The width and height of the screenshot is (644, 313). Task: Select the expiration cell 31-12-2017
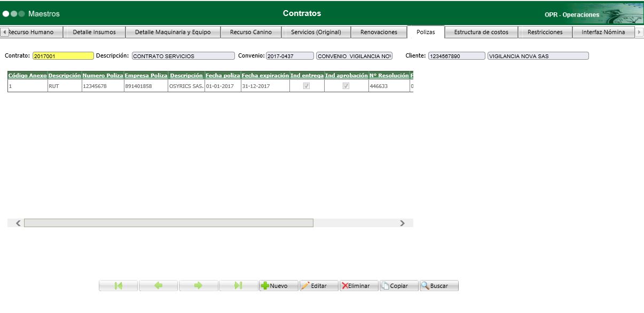click(265, 86)
